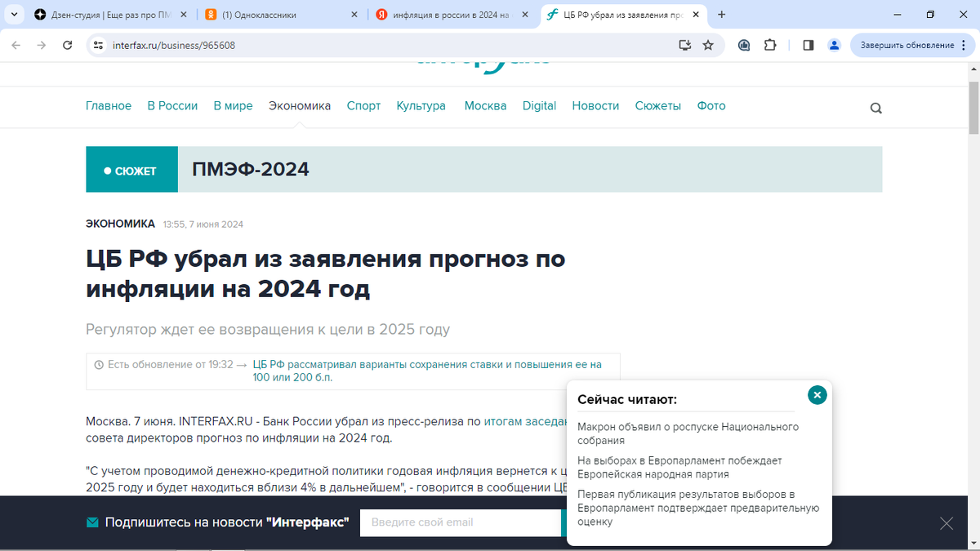Click the СЮЖЕТ label block
Viewport: 980px width, 551px height.
(x=131, y=170)
